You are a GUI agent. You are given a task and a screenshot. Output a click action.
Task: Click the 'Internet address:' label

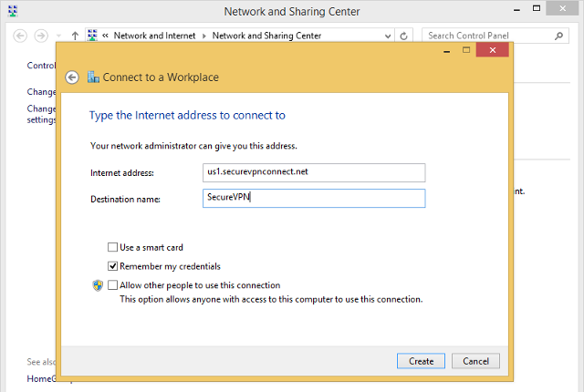tap(122, 173)
